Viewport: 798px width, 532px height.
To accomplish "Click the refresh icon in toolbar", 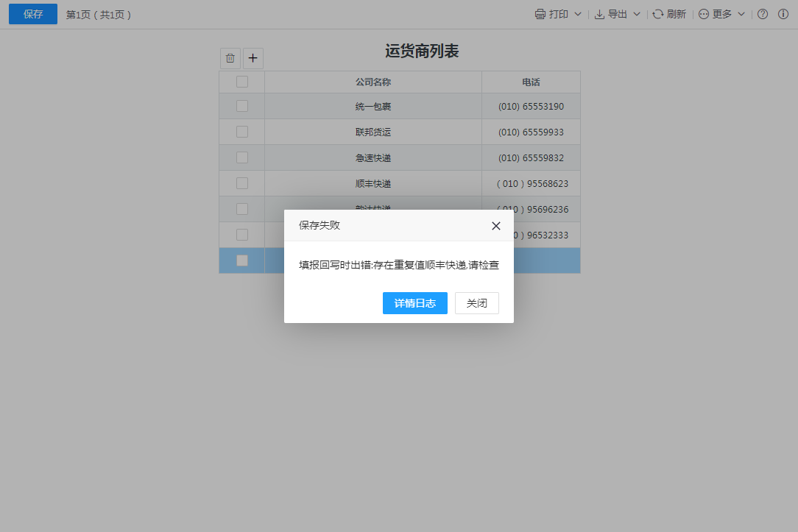I will pyautogui.click(x=658, y=14).
